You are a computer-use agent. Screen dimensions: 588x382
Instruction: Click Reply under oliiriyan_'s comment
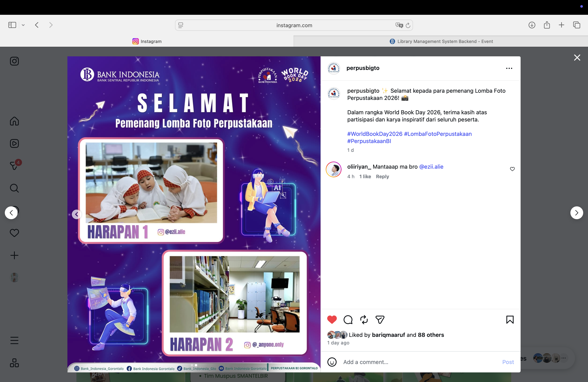pyautogui.click(x=382, y=176)
